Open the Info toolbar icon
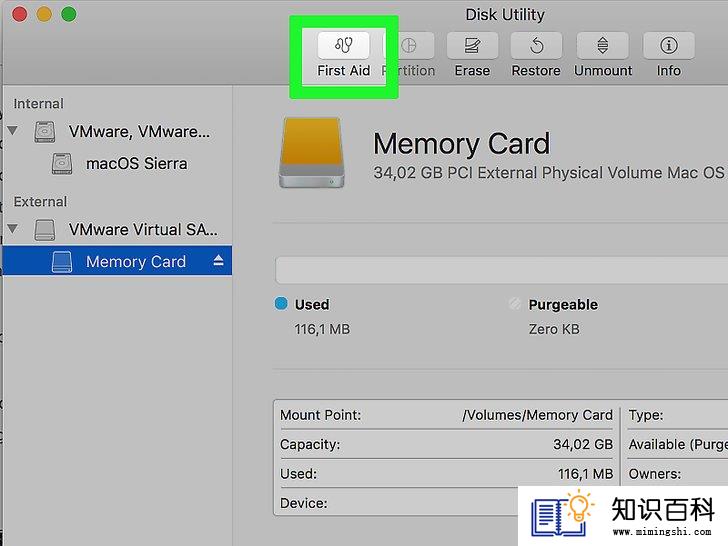The height and width of the screenshot is (546, 728). click(x=669, y=45)
